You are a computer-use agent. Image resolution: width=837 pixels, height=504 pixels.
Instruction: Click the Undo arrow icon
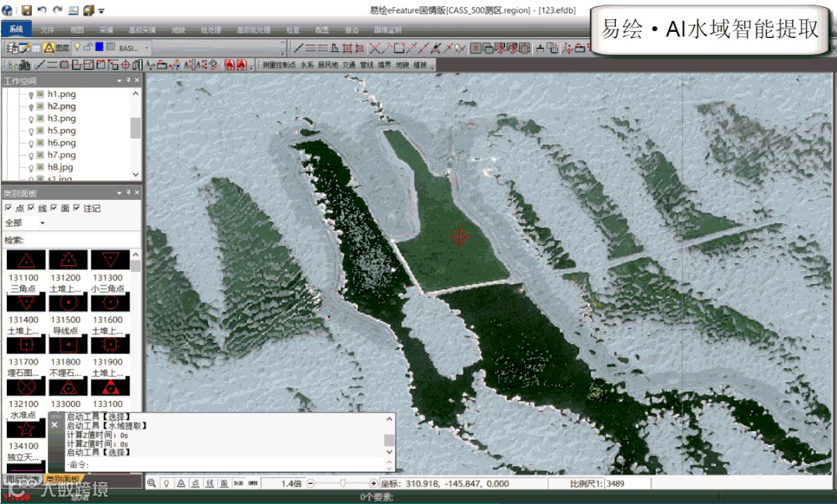click(x=42, y=9)
